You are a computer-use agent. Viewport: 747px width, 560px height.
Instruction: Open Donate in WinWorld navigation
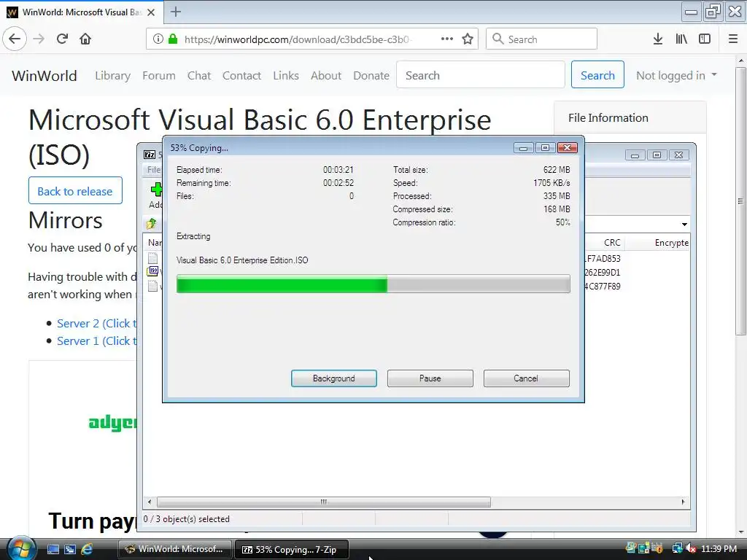[x=371, y=76]
